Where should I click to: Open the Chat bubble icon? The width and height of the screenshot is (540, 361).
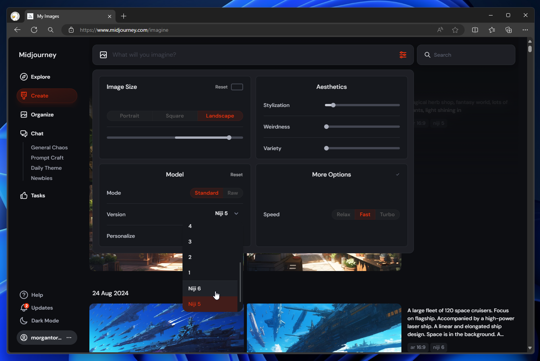point(23,133)
